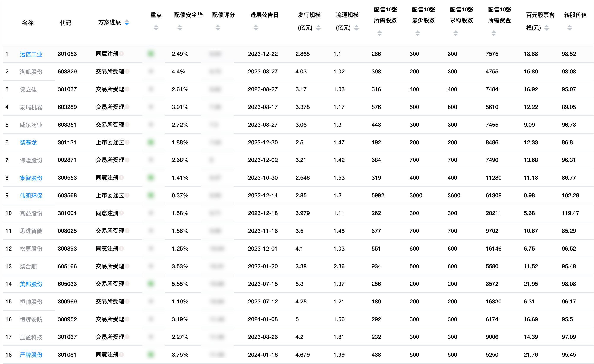
Task: Sort by 百元股票含权 column arrows
Action: (x=546, y=28)
